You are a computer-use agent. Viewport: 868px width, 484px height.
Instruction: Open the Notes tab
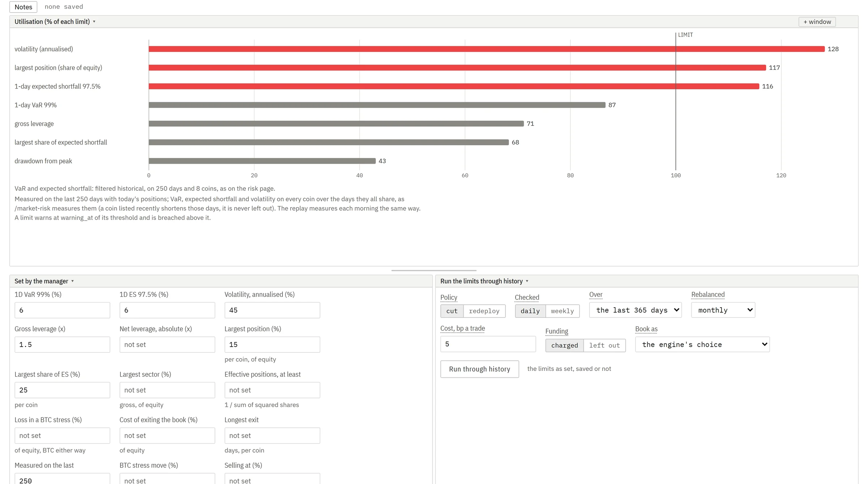coord(23,7)
